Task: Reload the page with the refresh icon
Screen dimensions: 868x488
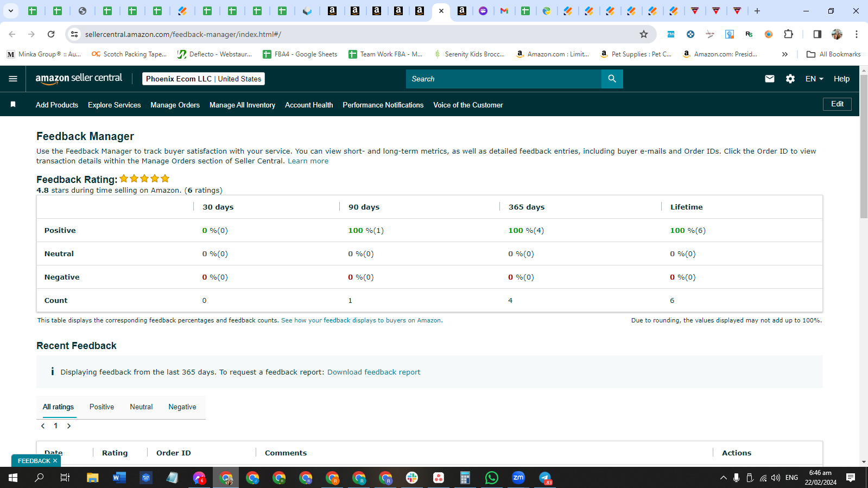Action: (x=51, y=34)
